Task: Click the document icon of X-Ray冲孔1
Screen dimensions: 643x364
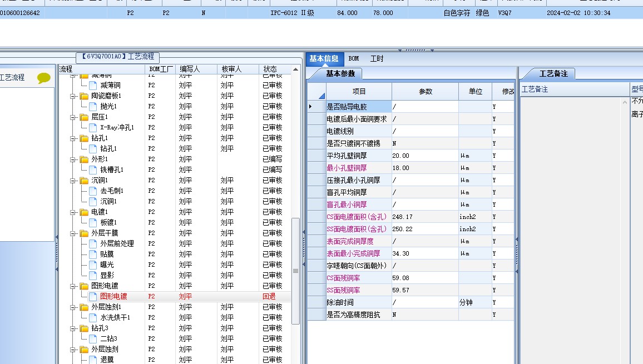Action: pyautogui.click(x=93, y=127)
